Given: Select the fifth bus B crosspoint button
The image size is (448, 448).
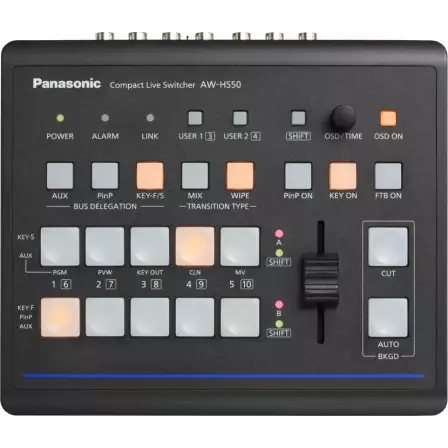Looking at the screenshot, I should 240,317.
